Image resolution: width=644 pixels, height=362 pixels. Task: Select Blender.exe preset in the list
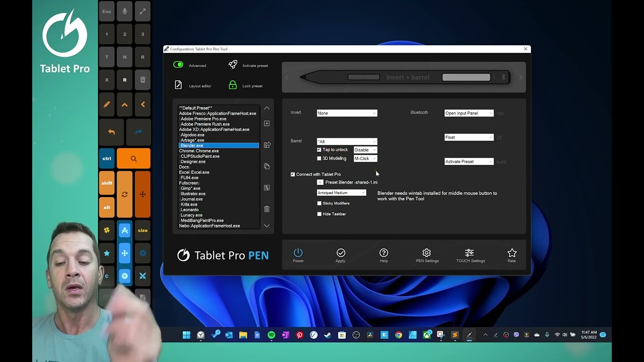click(x=219, y=145)
